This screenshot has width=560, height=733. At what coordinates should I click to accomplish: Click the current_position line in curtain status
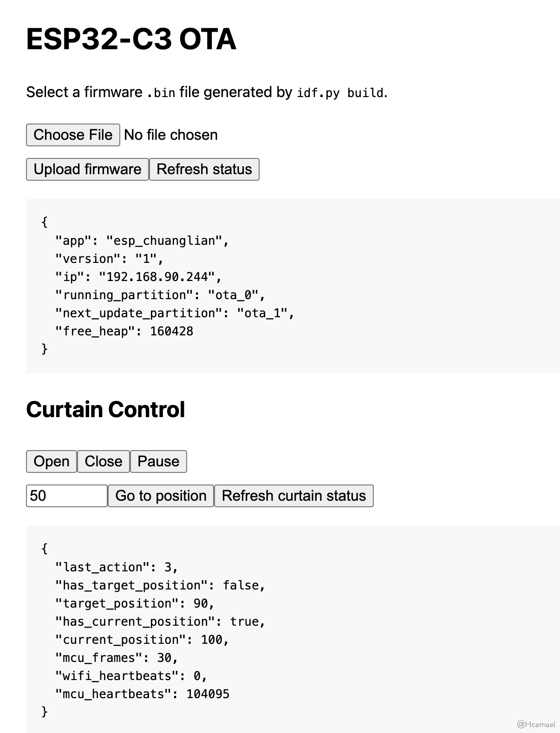(142, 640)
